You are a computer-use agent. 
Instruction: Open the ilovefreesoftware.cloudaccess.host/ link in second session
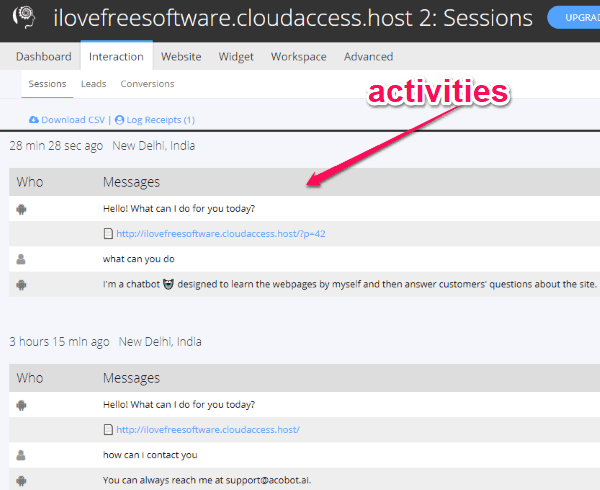click(208, 430)
